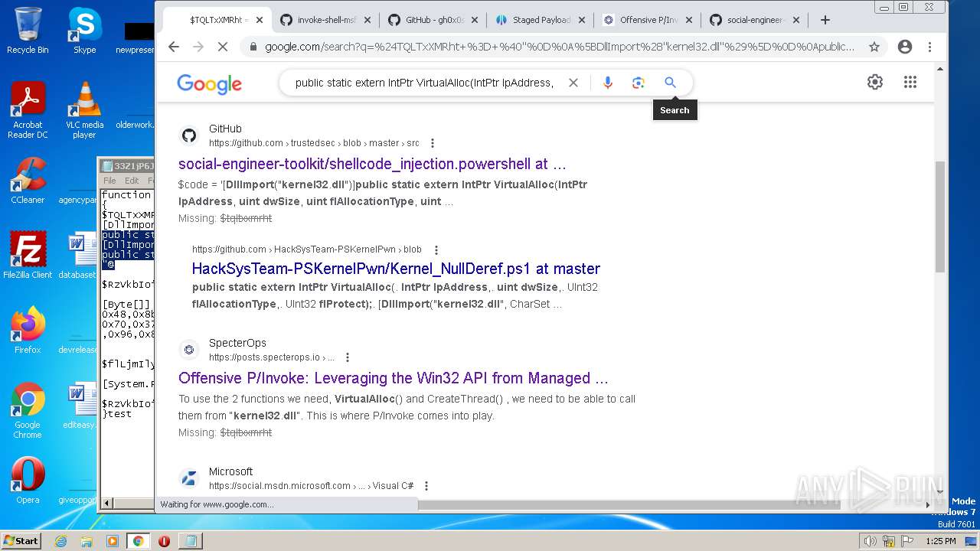This screenshot has width=980, height=551.
Task: Open the Google apps grid
Action: coord(910,82)
